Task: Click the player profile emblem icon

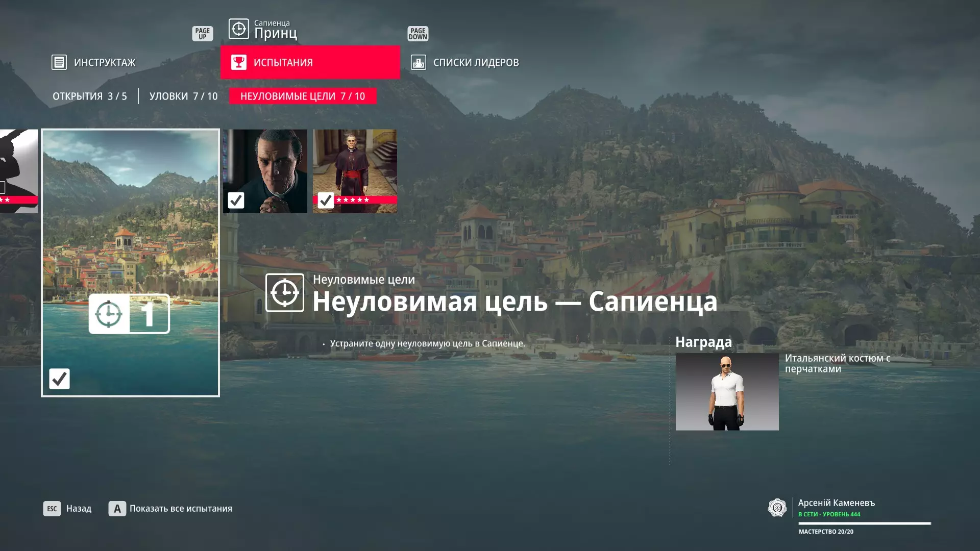Action: click(777, 508)
